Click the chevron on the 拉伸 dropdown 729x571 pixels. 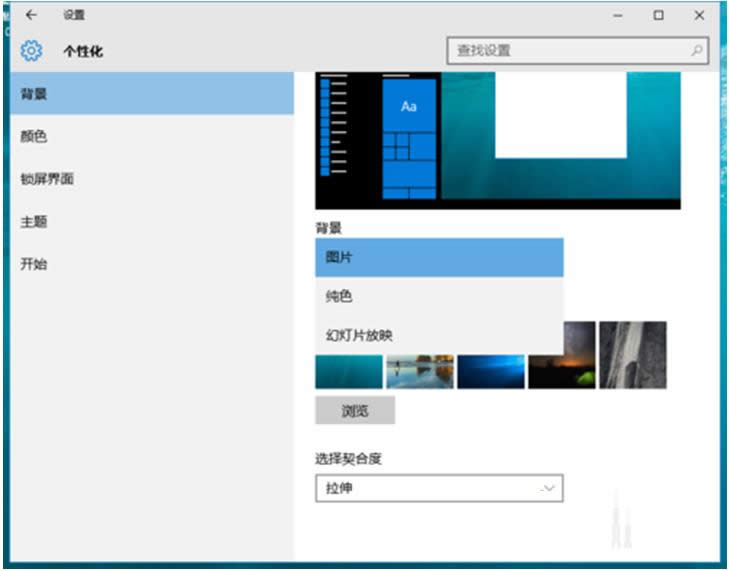[549, 488]
